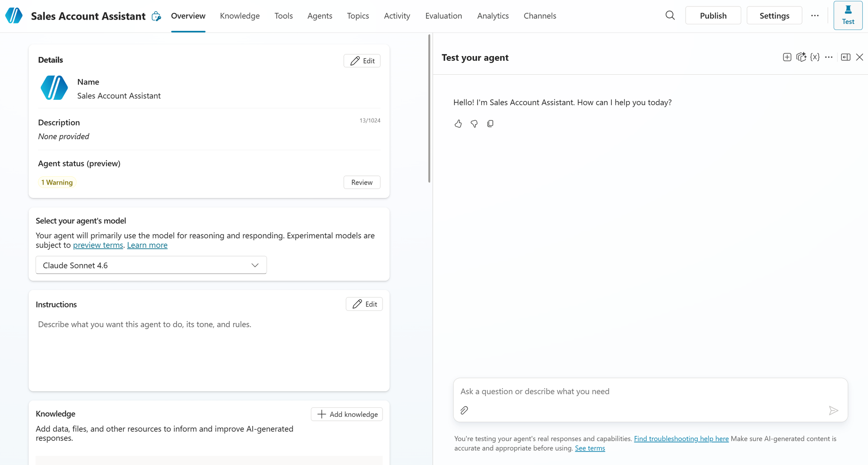Open the Analytics tab
The width and height of the screenshot is (868, 465).
coord(493,16)
